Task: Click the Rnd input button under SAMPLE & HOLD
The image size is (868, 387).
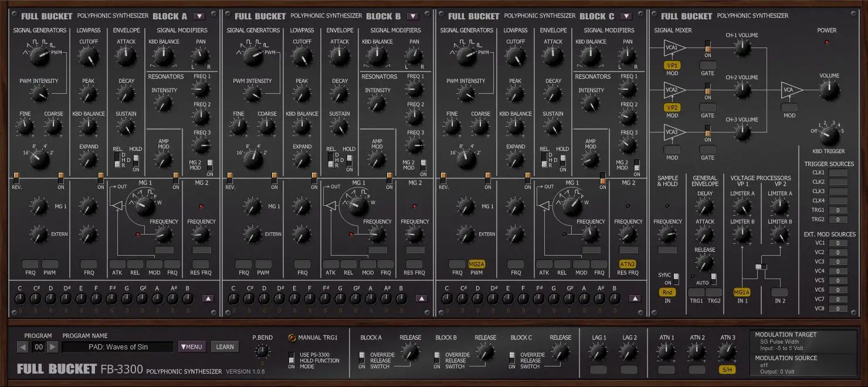Action: pos(666,291)
